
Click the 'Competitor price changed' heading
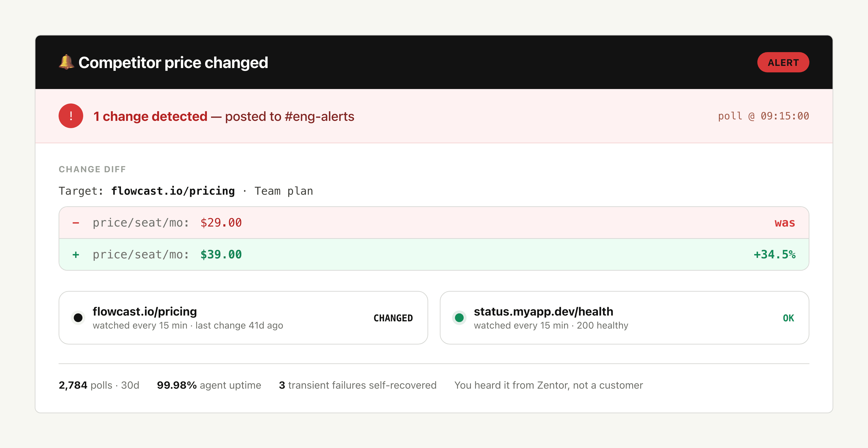[x=173, y=63]
